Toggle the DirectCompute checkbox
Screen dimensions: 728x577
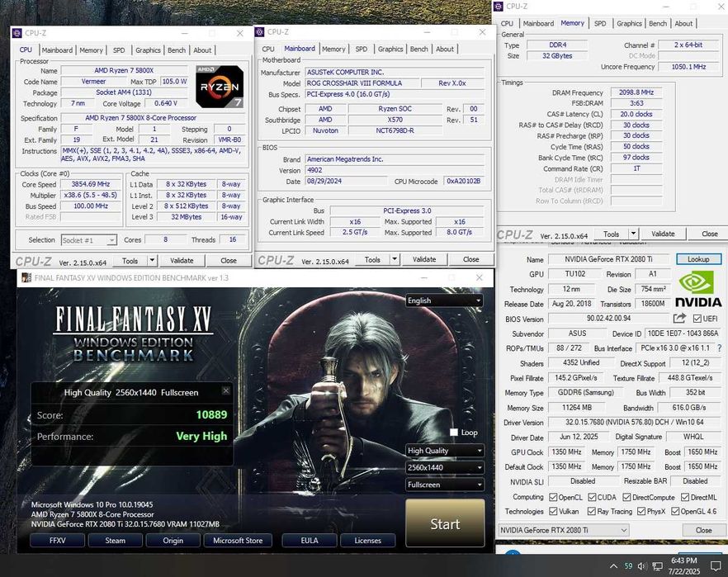click(626, 497)
